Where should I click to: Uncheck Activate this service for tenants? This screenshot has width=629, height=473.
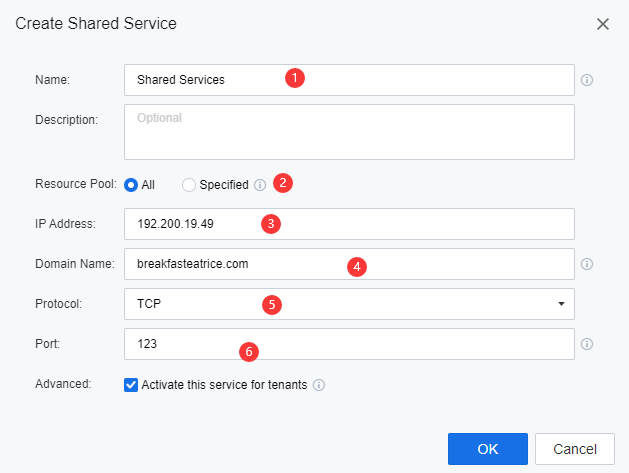[x=131, y=384]
